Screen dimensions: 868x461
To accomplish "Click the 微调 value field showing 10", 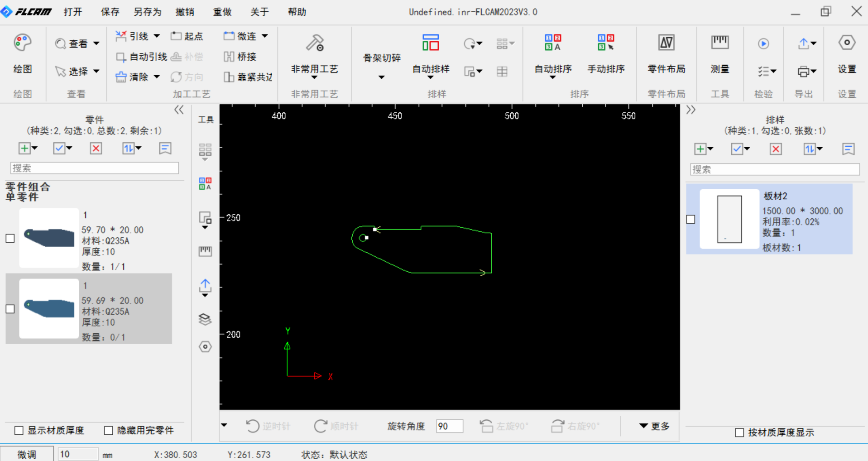I will (x=78, y=454).
